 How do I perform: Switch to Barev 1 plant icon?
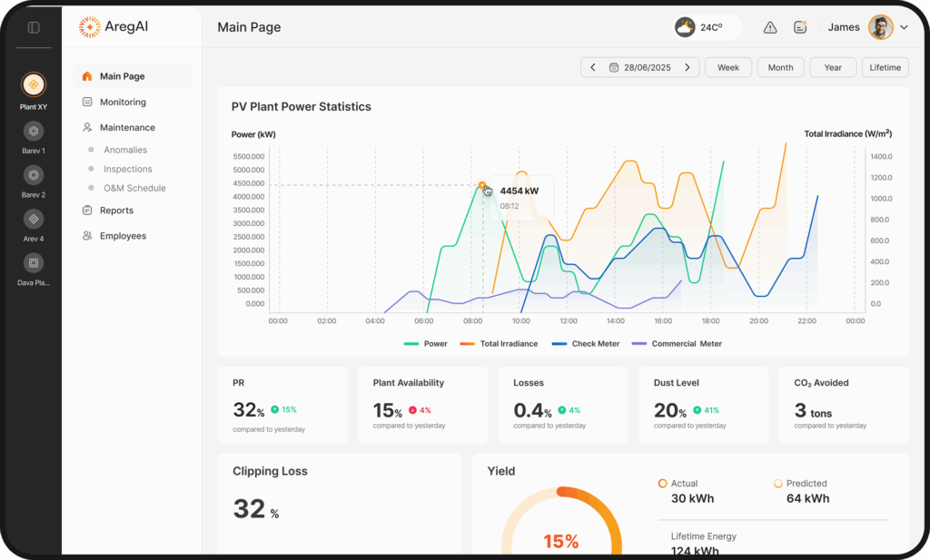click(x=34, y=131)
